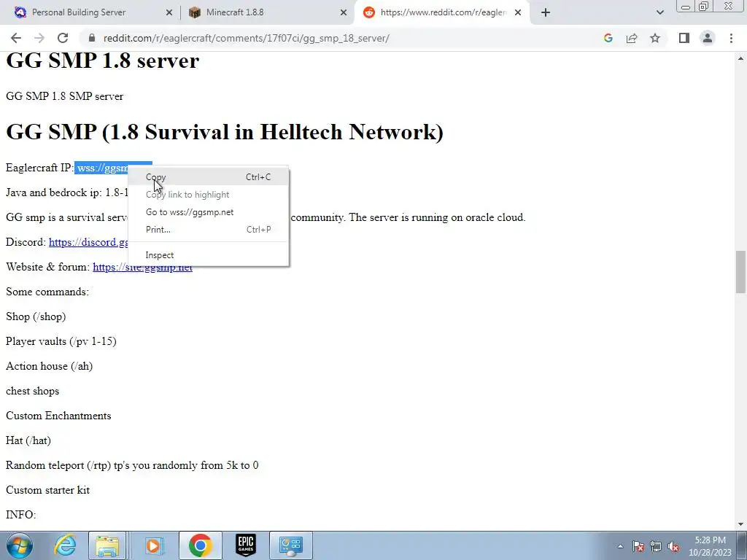Open the site.ggsmp.net website link
This screenshot has width=747, height=560.
coord(142,267)
